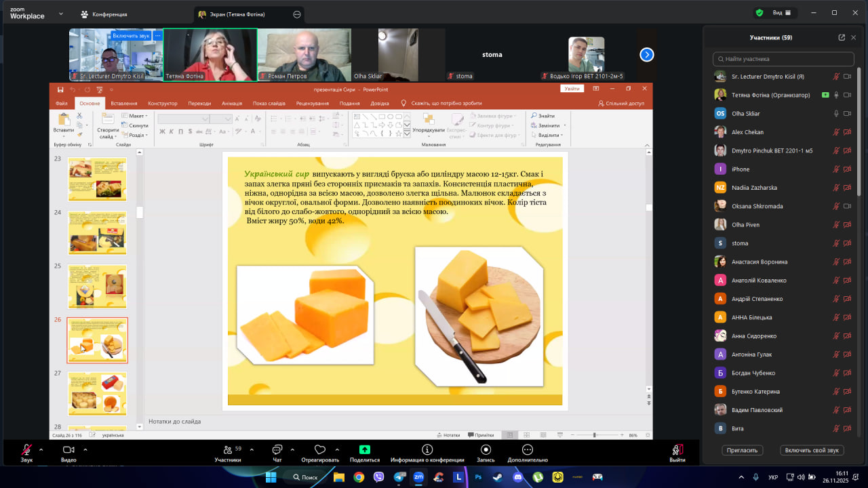Click the Record (Запись) icon
868x488 pixels.
(x=486, y=450)
